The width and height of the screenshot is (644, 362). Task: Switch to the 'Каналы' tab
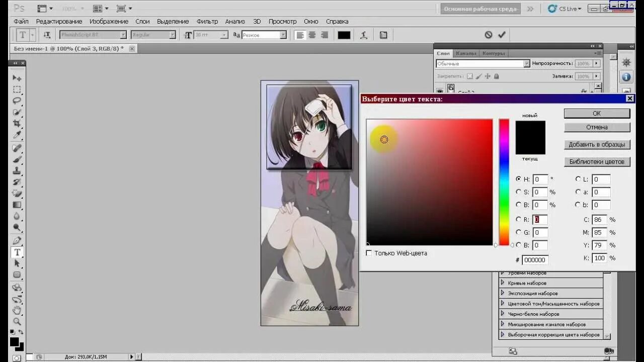click(x=465, y=53)
